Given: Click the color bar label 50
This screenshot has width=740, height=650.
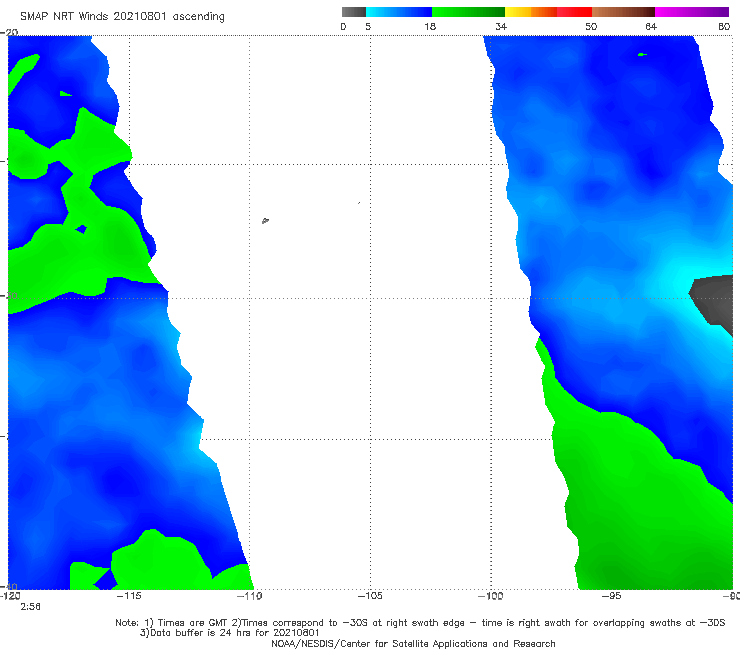Looking at the screenshot, I should (x=591, y=27).
